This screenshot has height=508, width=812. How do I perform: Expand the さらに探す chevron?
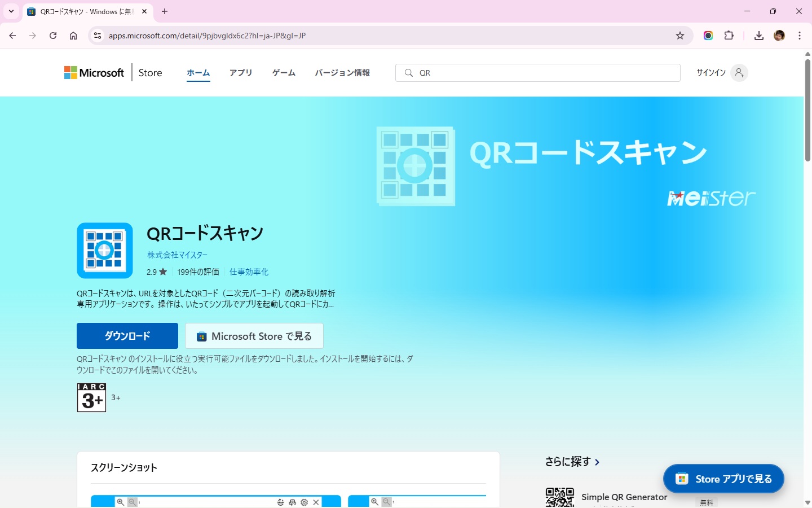pos(597,462)
